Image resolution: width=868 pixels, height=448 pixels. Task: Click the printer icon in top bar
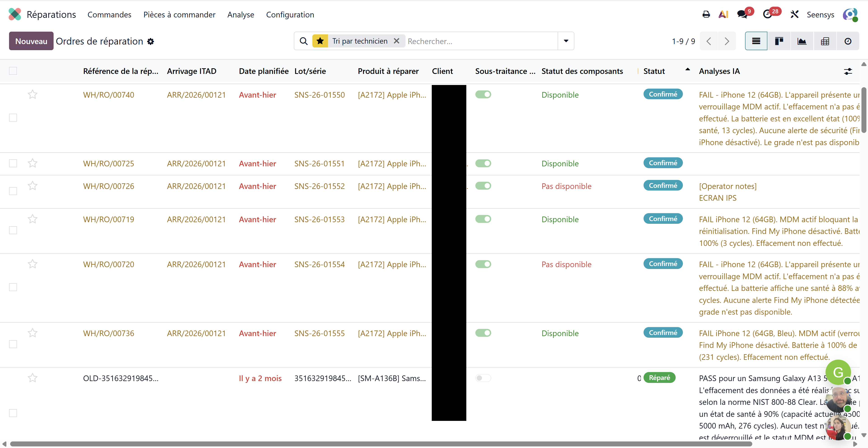pyautogui.click(x=706, y=14)
